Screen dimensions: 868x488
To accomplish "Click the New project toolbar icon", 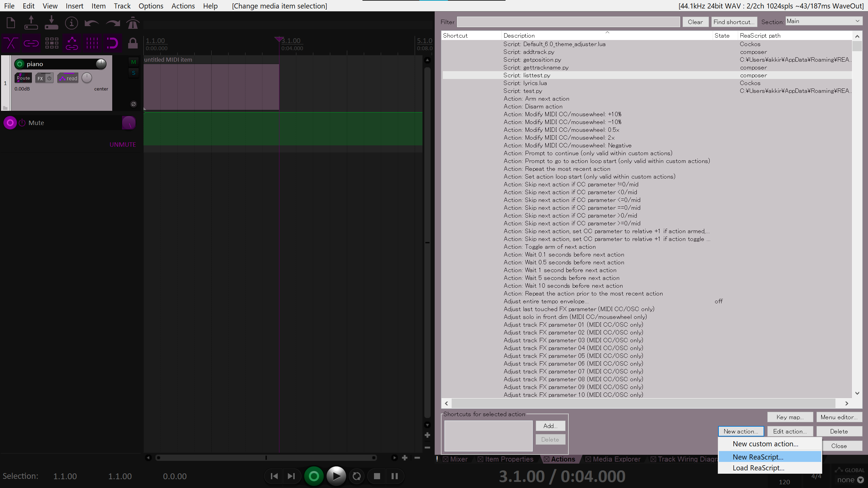I will pos(11,23).
